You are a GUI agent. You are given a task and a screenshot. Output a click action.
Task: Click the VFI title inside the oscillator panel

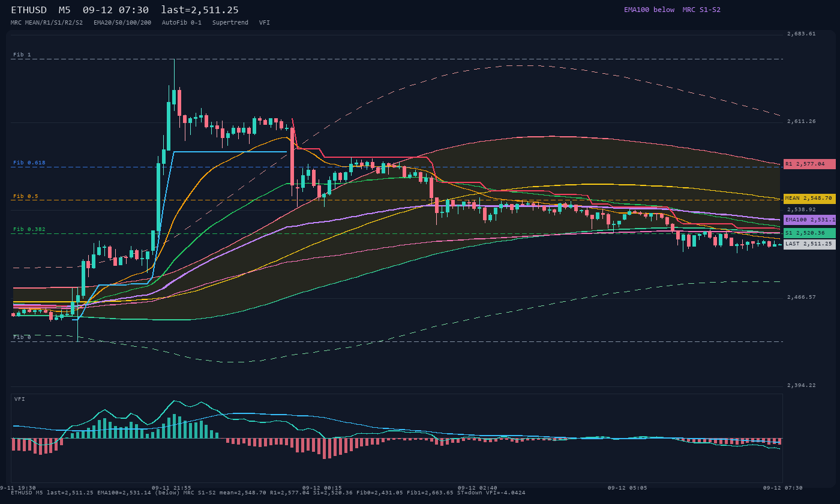[x=20, y=399]
